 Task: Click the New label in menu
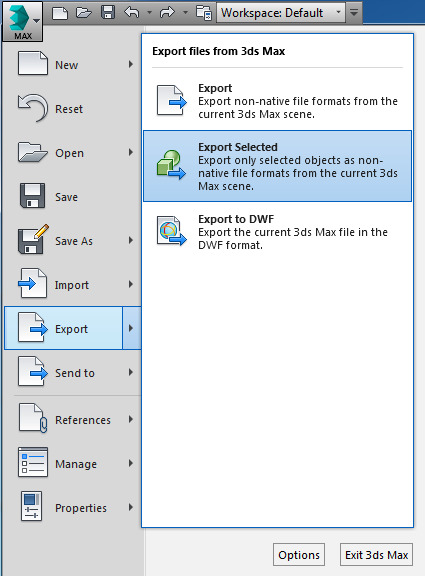click(66, 65)
